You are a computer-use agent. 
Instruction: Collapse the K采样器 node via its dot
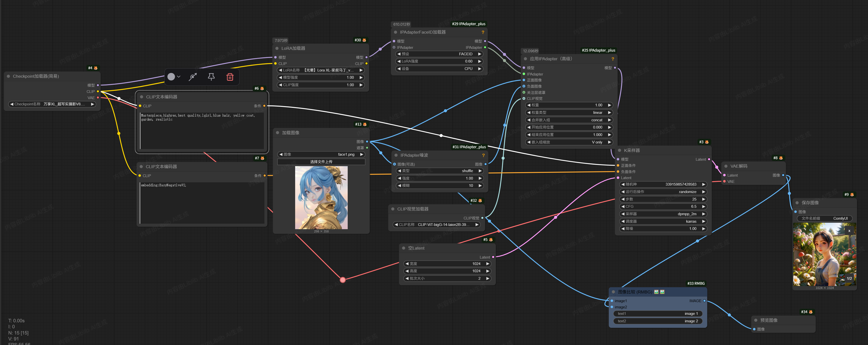pyautogui.click(x=619, y=151)
